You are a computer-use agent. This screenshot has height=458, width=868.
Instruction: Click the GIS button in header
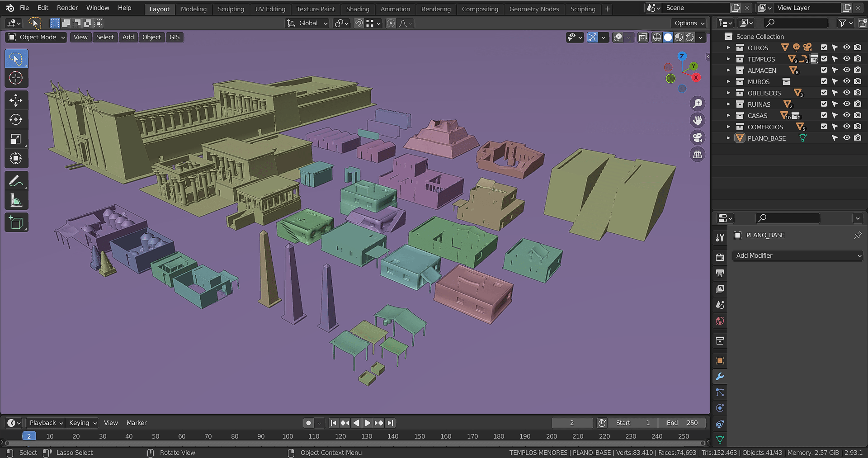click(x=175, y=37)
